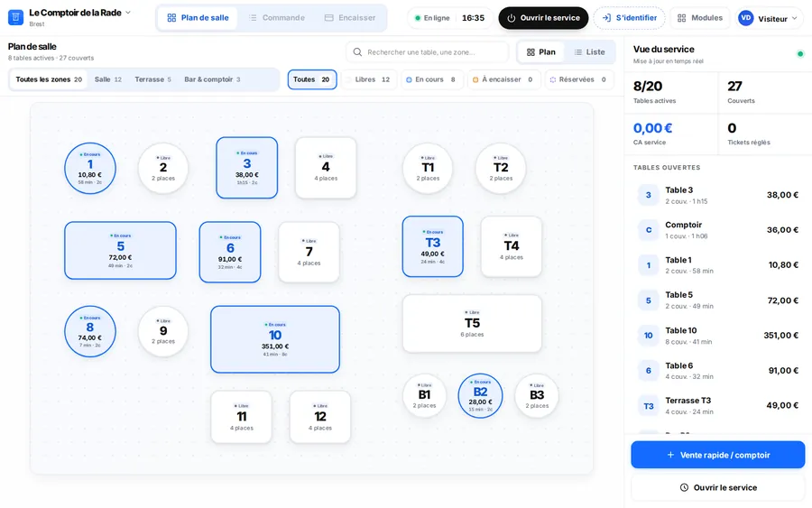
Task: Select free table 2 on the plan
Action: 163,169
